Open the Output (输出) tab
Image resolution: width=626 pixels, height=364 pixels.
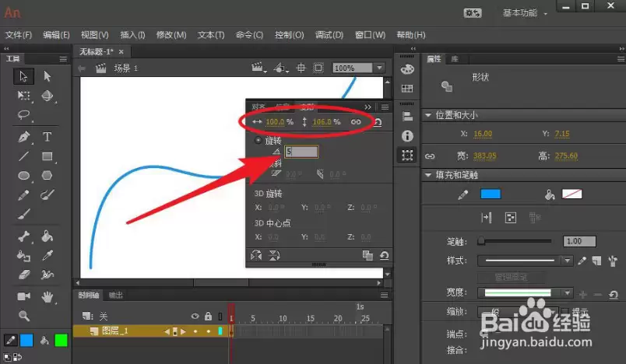click(116, 295)
